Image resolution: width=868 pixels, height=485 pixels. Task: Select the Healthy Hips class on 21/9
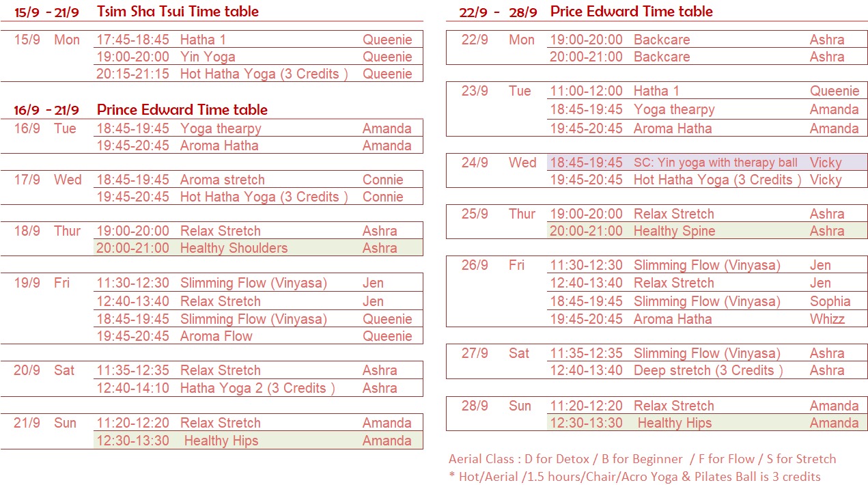click(x=258, y=441)
